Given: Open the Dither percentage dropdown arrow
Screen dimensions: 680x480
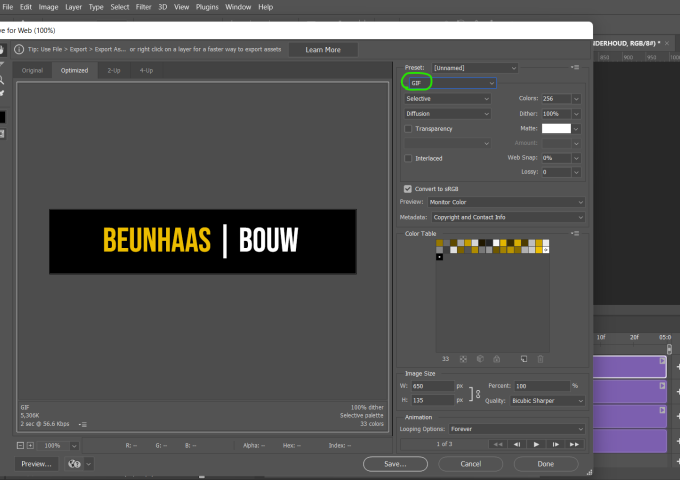Looking at the screenshot, I should click(576, 114).
